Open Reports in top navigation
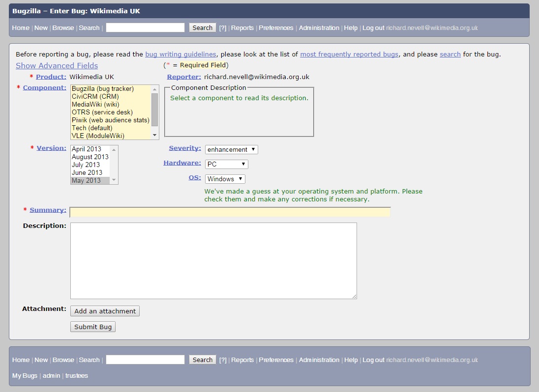The image size is (539, 392). (242, 28)
